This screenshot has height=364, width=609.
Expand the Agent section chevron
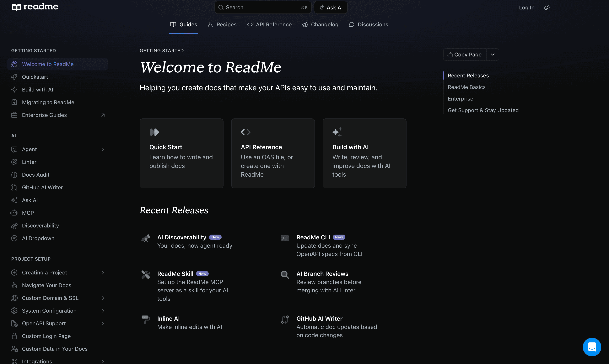pos(103,149)
